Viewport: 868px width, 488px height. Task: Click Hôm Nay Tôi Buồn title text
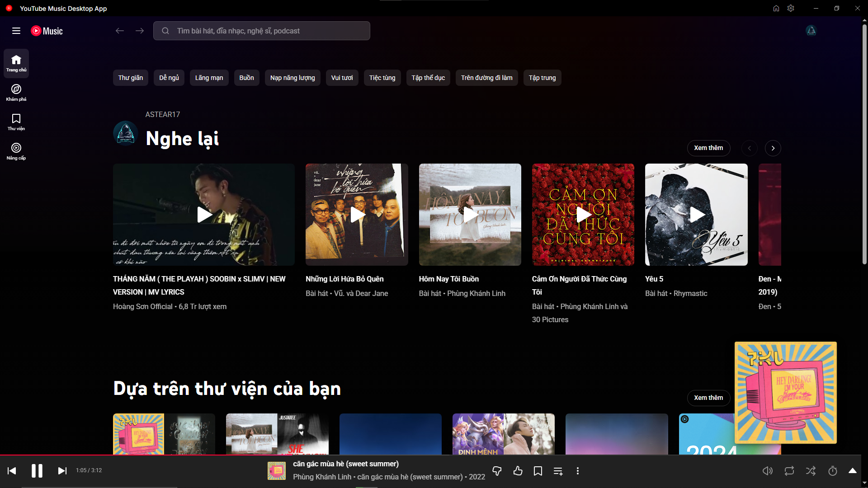[449, 279]
